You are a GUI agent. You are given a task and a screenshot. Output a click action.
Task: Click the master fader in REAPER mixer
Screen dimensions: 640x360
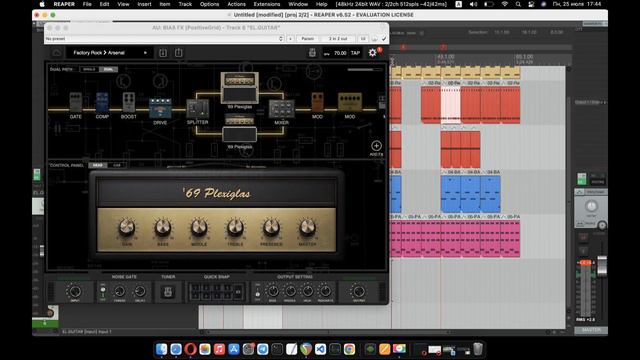click(602, 265)
